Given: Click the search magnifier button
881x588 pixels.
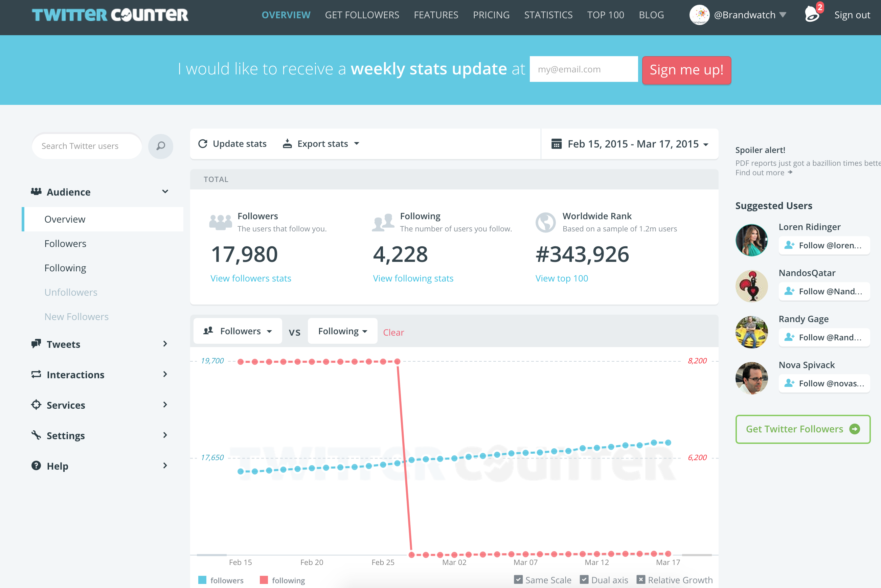Looking at the screenshot, I should tap(160, 146).
